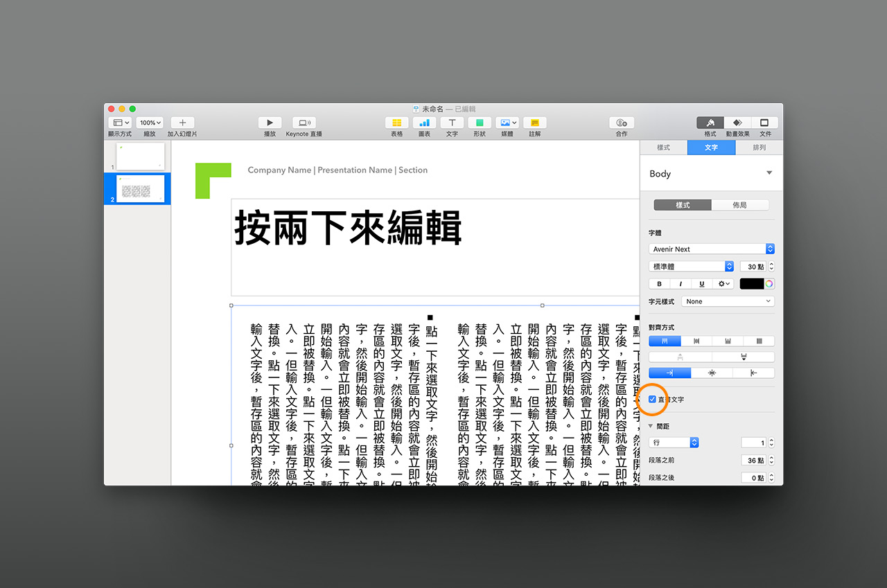
Task: Open the character style None dropdown
Action: click(x=728, y=301)
